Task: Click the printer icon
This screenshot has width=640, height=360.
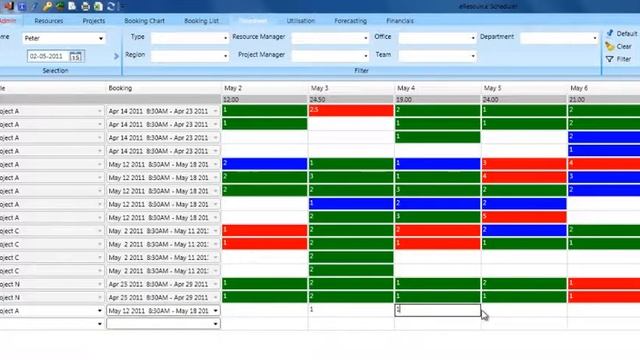Action: pos(85,6)
